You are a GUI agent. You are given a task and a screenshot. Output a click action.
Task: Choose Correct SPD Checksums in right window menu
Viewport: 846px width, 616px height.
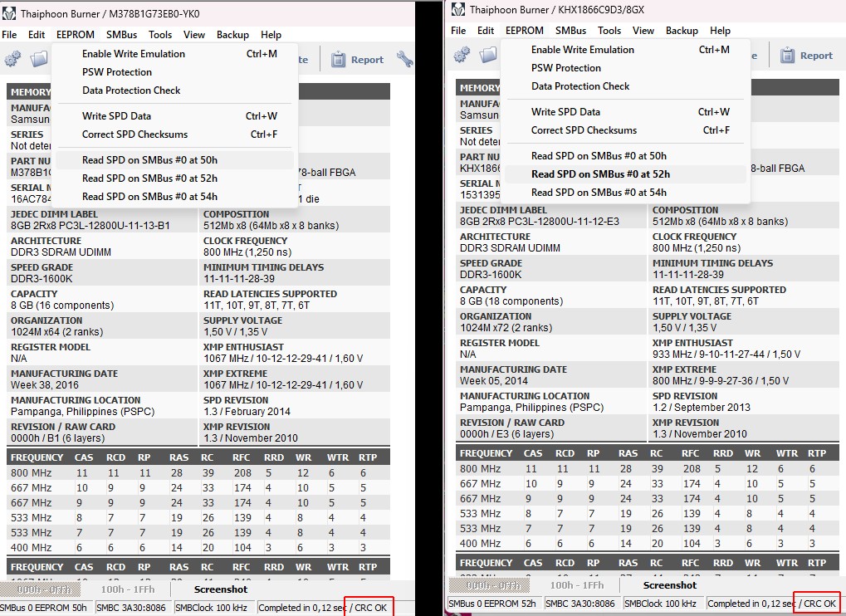[625, 130]
